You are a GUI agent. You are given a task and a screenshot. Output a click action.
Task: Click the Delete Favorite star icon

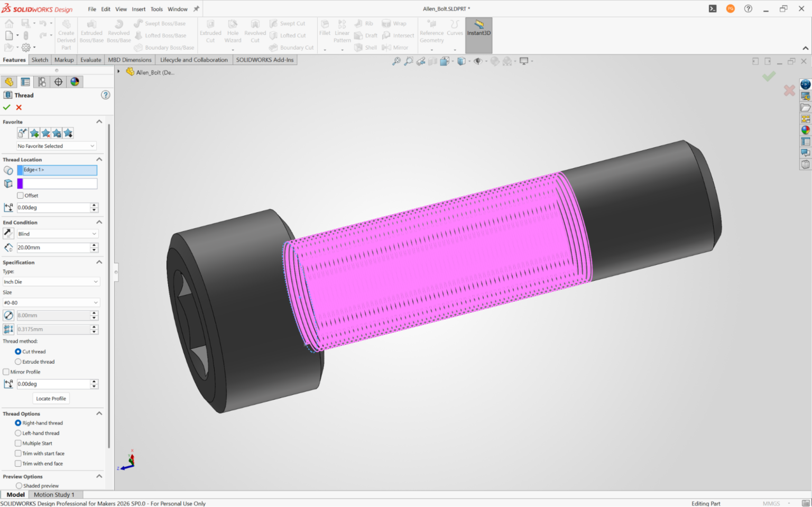click(x=46, y=133)
